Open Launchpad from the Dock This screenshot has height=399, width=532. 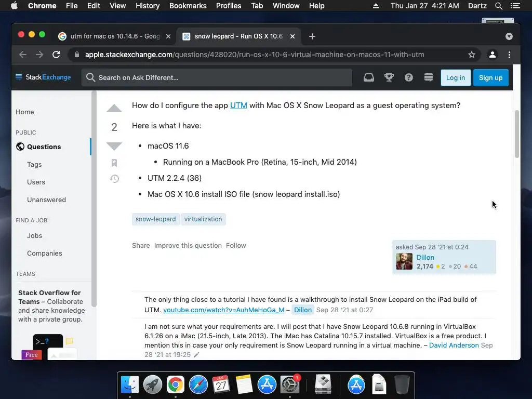[152, 385]
